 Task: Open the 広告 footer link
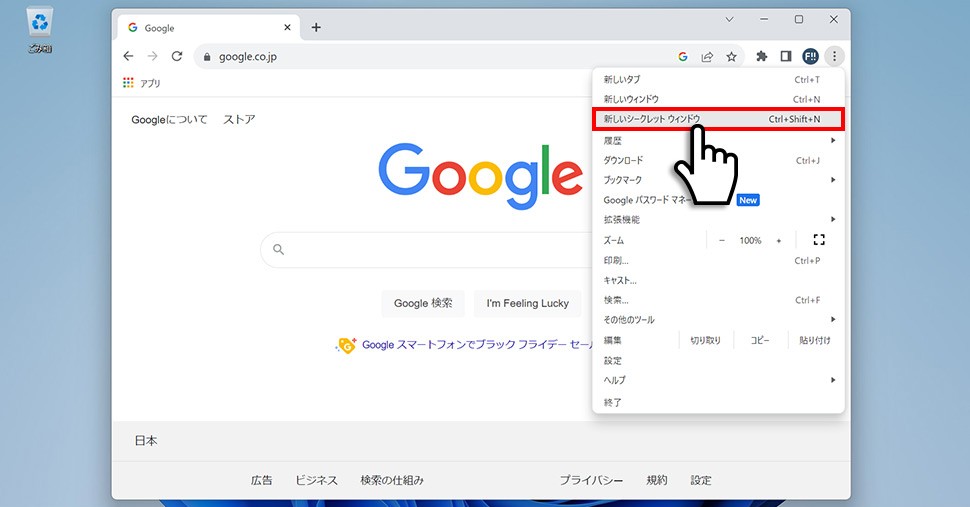pyautogui.click(x=261, y=480)
